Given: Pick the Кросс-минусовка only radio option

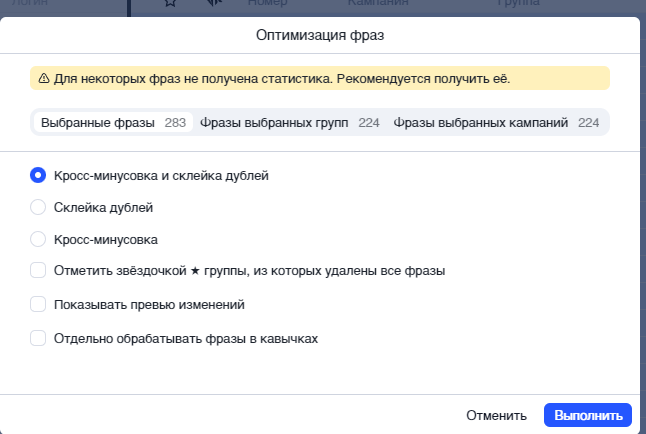Looking at the screenshot, I should click(x=38, y=239).
